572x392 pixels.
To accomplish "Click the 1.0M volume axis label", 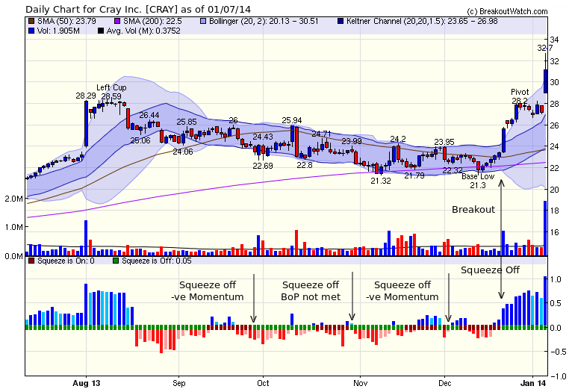I will tap(14, 227).
